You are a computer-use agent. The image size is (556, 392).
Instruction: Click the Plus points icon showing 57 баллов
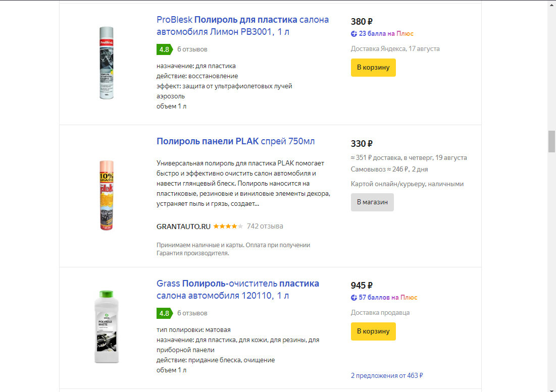(353, 297)
